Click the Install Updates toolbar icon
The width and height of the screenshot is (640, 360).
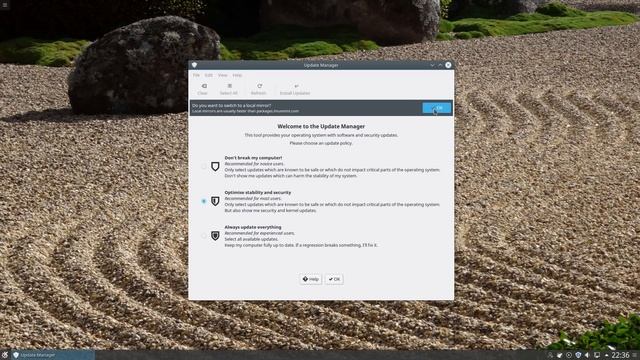(296, 86)
